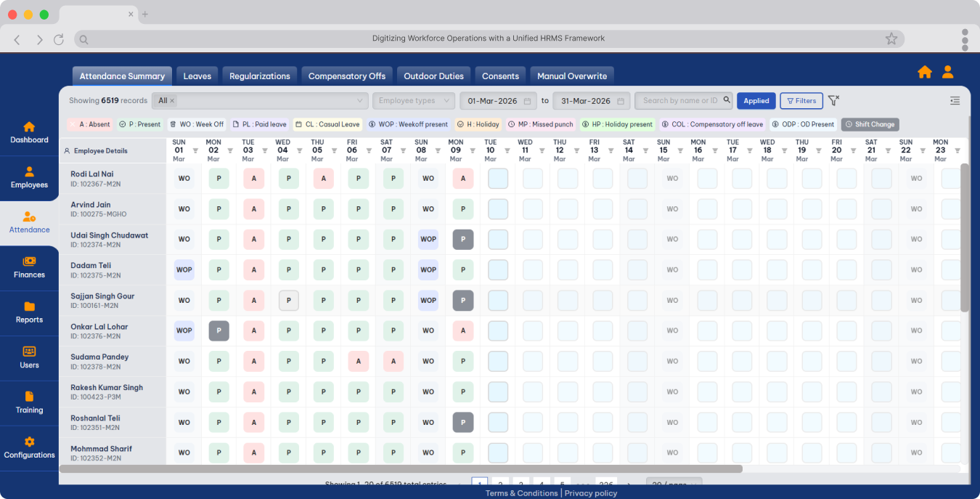Open Finances from the sidebar

point(29,267)
